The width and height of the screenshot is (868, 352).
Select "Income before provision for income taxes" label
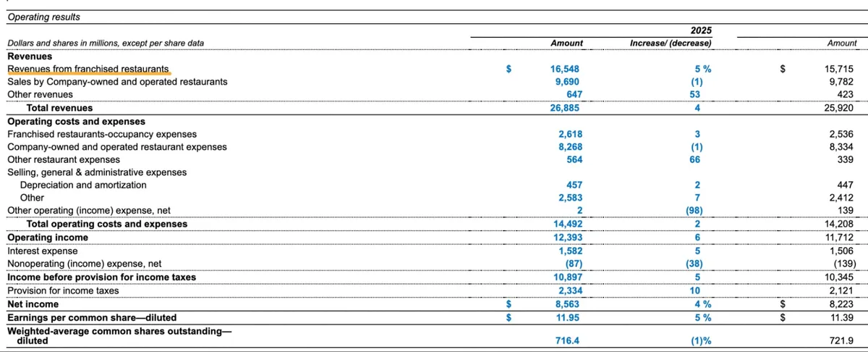pyautogui.click(x=101, y=277)
